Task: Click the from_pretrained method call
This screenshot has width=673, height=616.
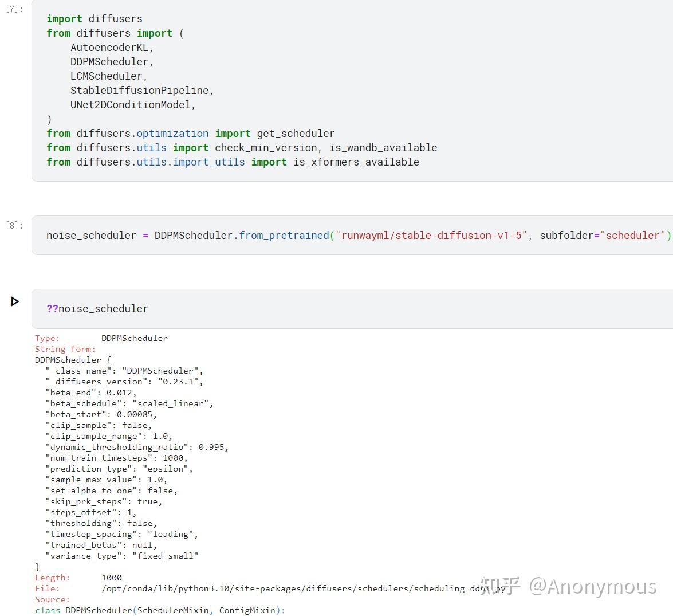Action: [284, 236]
